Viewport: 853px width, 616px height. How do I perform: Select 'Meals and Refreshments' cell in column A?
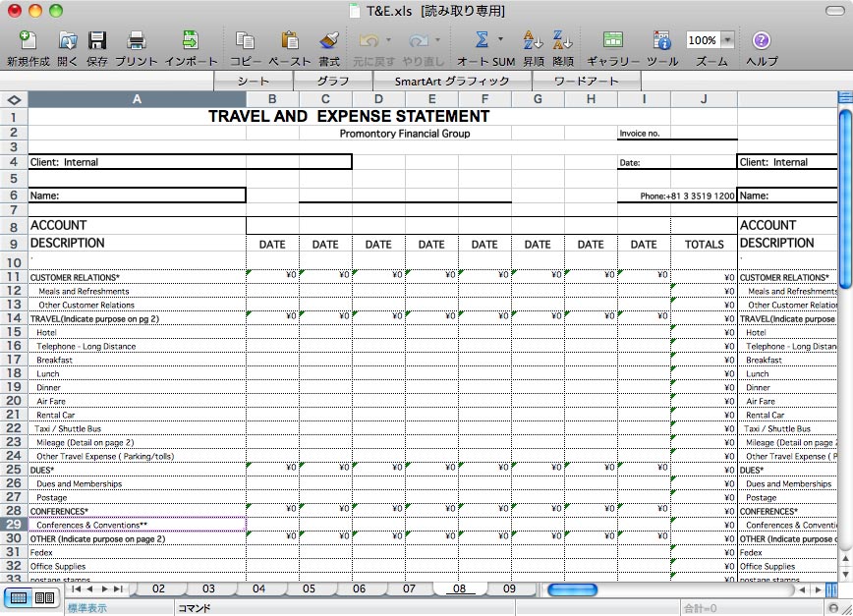click(x=138, y=292)
